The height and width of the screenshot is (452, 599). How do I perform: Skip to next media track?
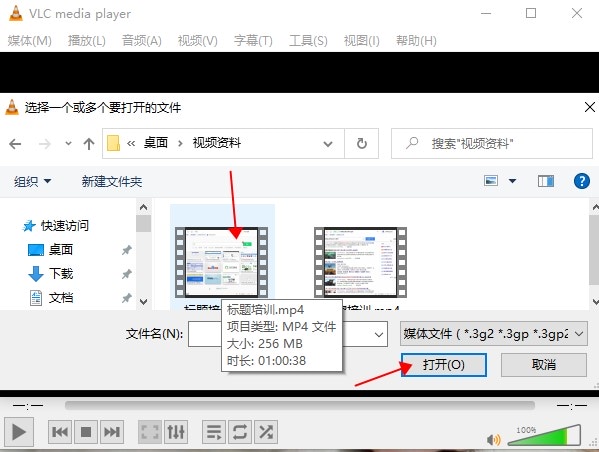tap(112, 432)
